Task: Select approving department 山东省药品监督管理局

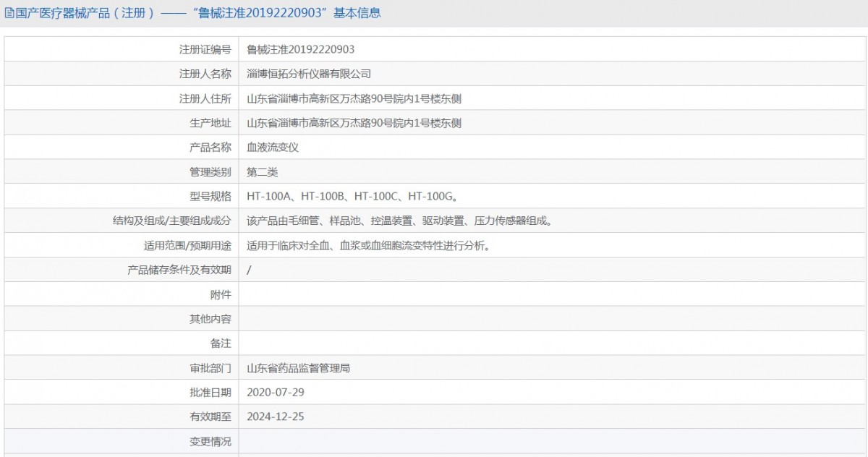Action: (298, 368)
